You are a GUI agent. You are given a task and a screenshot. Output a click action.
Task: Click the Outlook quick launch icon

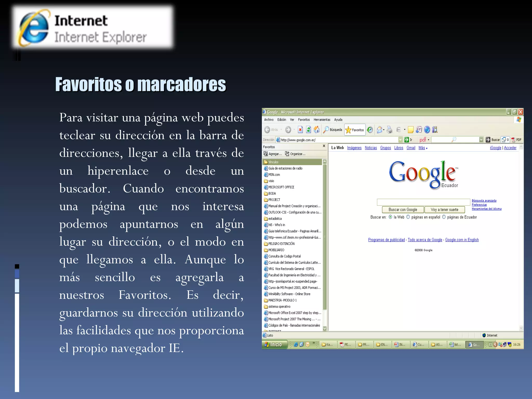(x=308, y=345)
